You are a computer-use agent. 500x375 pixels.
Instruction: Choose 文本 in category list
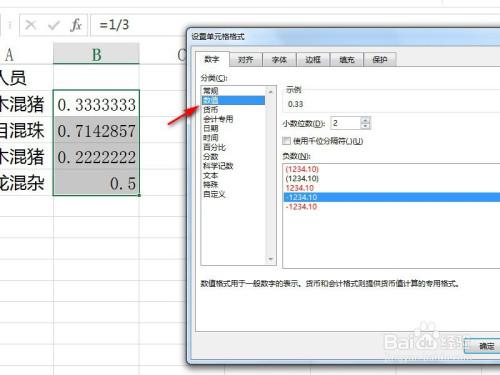233,175
